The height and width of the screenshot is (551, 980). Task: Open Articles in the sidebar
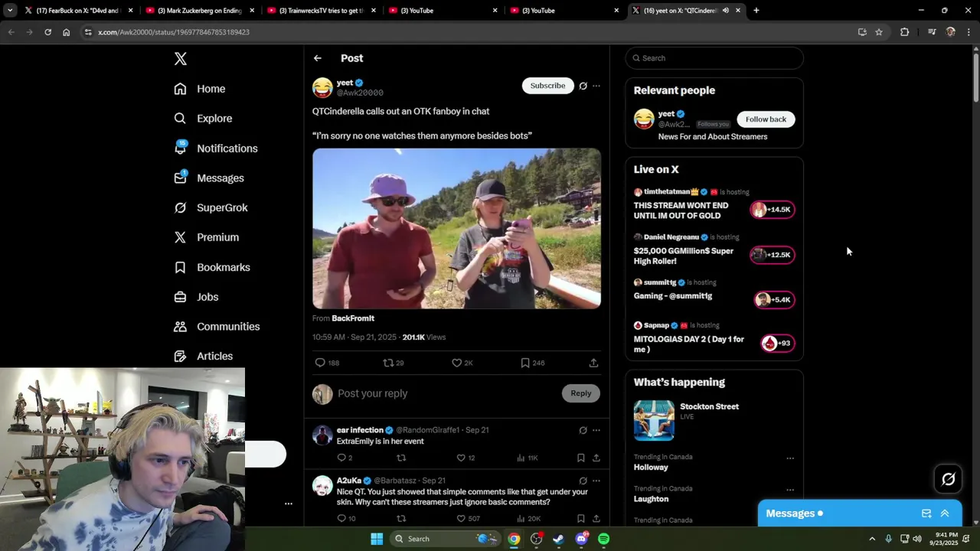pos(203,356)
